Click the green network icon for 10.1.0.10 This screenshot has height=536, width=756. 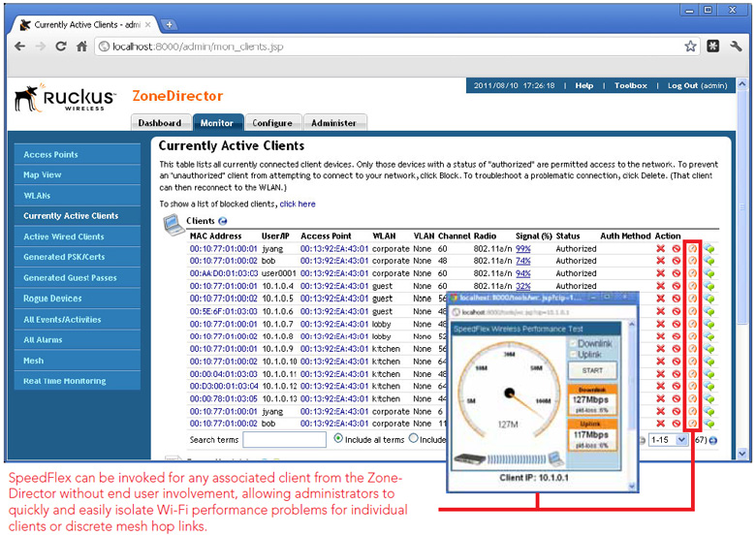pyautogui.click(x=709, y=361)
